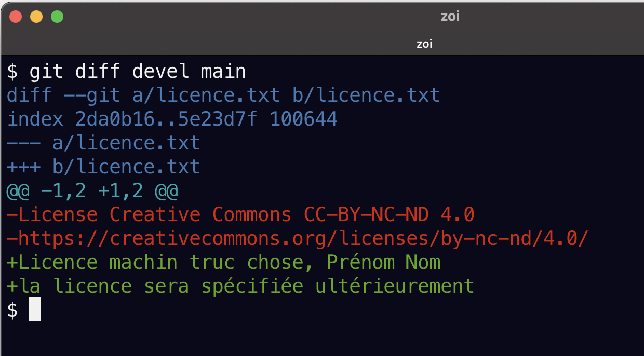Click the words Prénom Nom

click(x=383, y=262)
